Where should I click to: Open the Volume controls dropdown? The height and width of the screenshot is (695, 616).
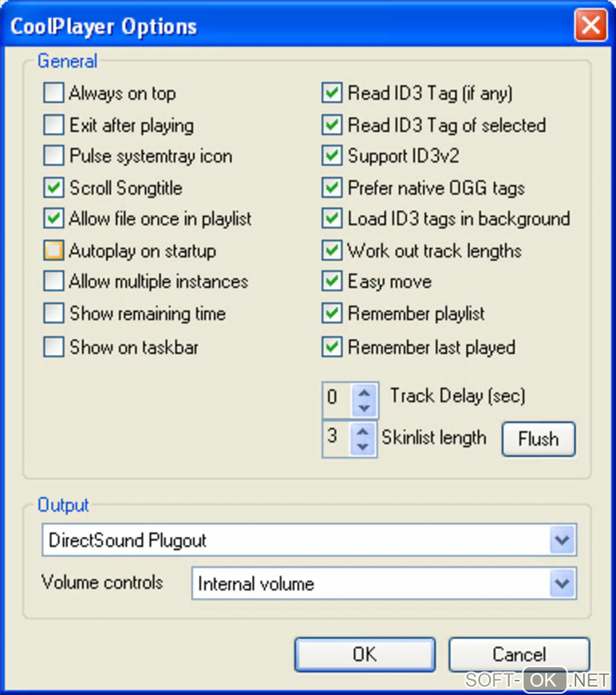[562, 583]
